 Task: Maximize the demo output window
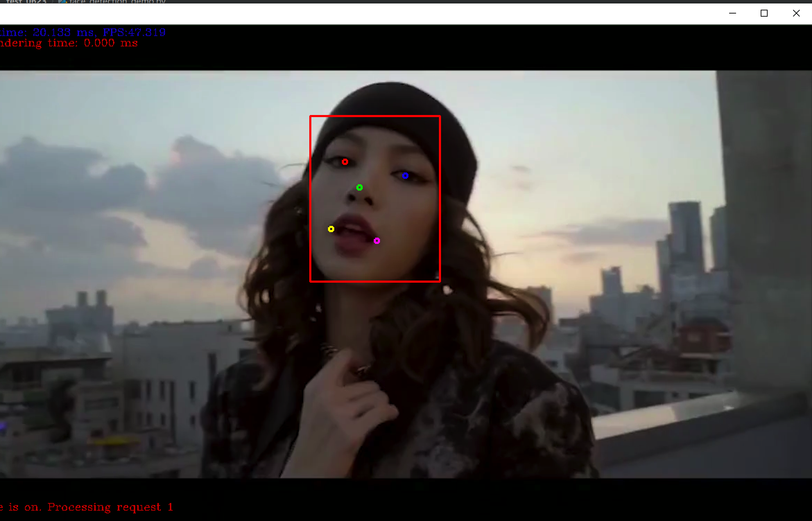[764, 14]
